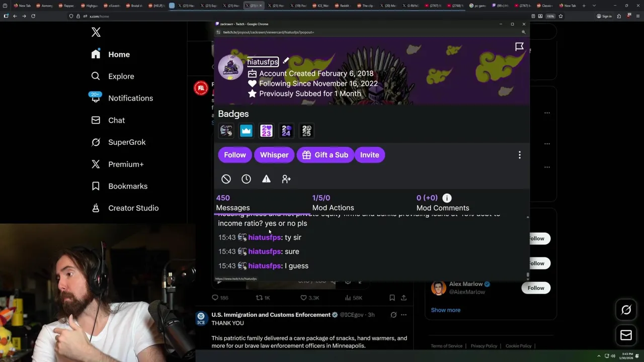Click the floating Grok button

[x=626, y=310]
